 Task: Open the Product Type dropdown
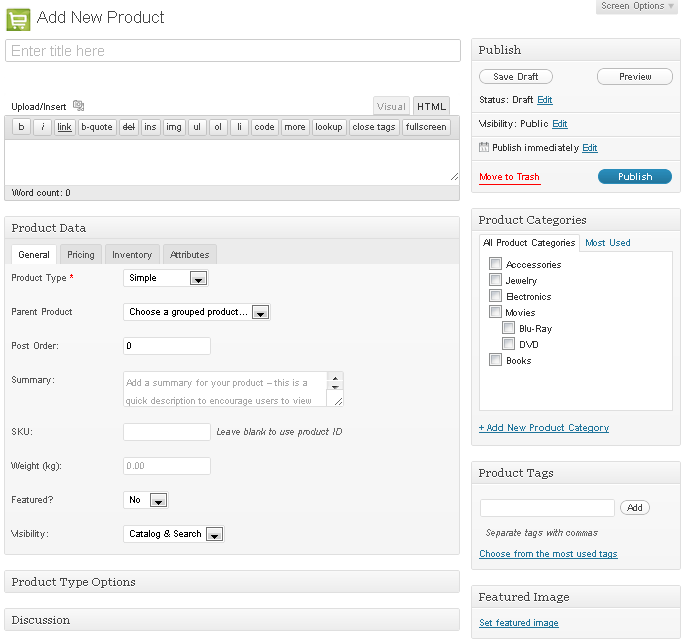click(x=166, y=278)
